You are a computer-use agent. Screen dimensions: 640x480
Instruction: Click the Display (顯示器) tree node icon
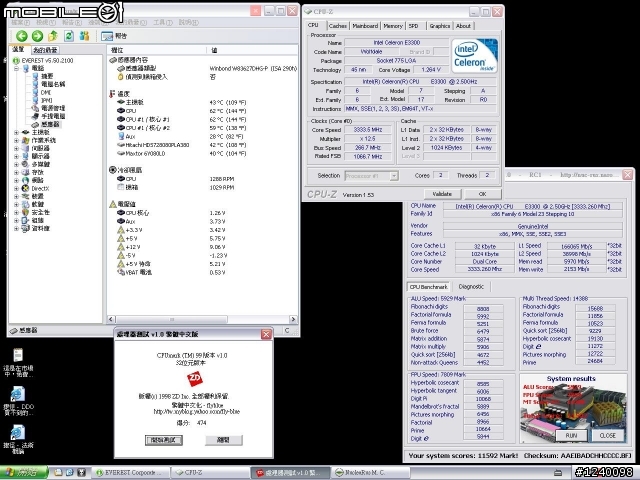(26, 156)
